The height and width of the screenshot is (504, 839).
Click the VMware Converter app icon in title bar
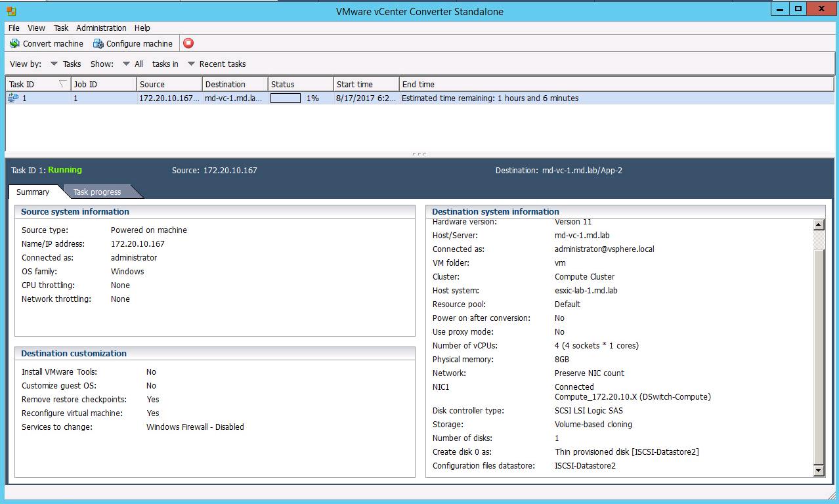click(x=11, y=11)
